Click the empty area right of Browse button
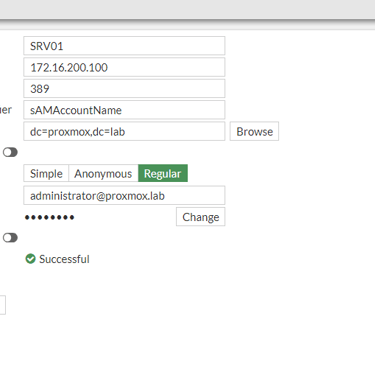The width and height of the screenshot is (375, 375). [x=327, y=131]
